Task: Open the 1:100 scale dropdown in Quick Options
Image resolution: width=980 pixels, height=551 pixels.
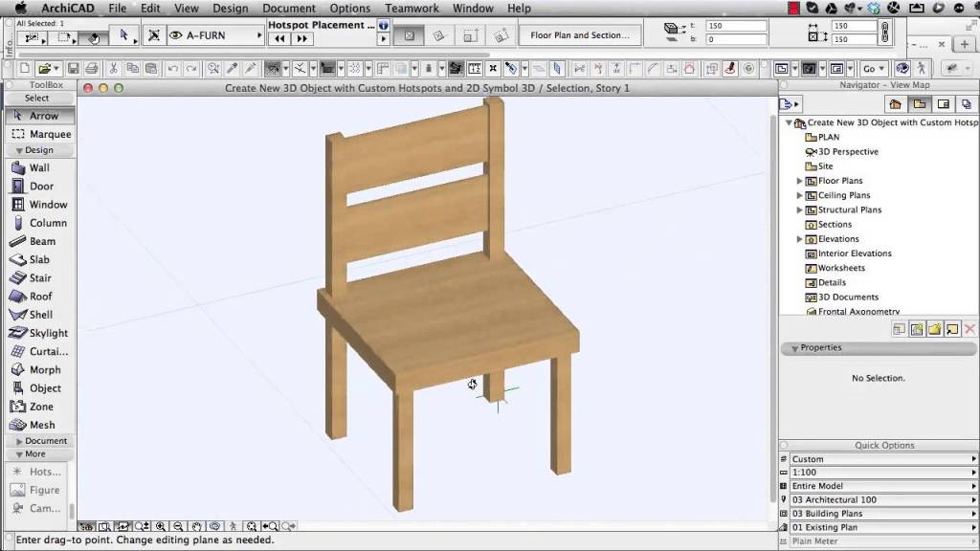Action: pyautogui.click(x=877, y=472)
